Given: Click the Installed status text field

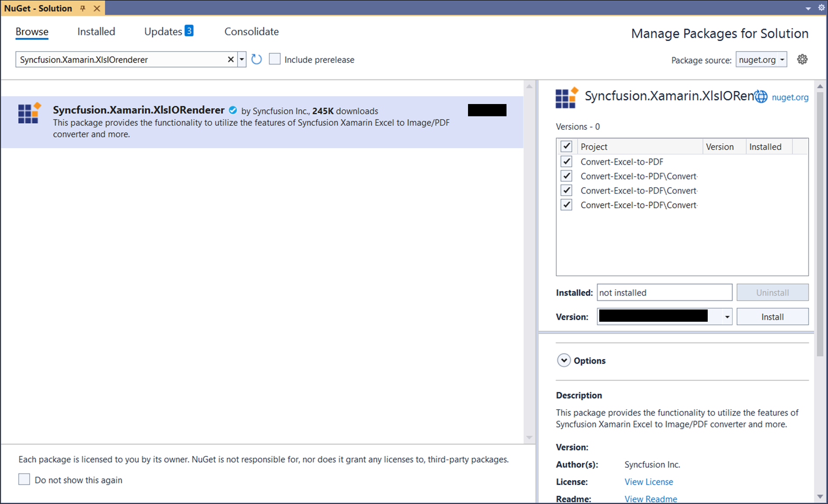Looking at the screenshot, I should point(664,292).
